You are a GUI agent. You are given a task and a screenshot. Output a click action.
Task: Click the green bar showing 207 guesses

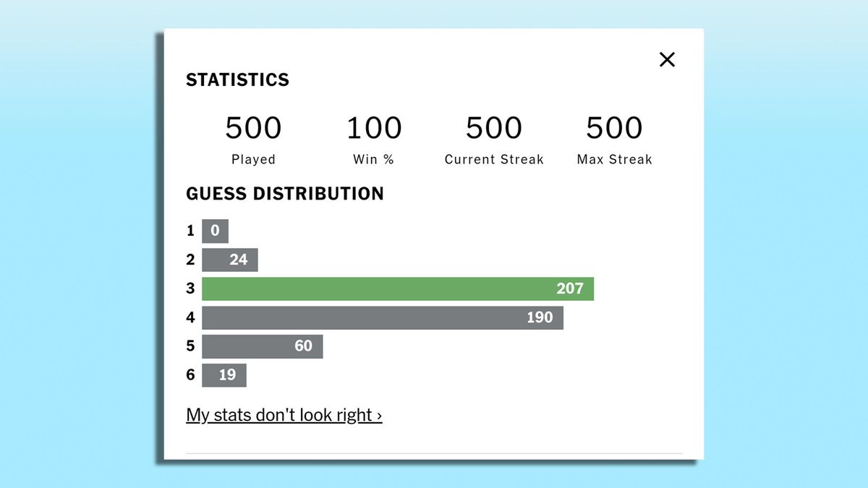[397, 288]
